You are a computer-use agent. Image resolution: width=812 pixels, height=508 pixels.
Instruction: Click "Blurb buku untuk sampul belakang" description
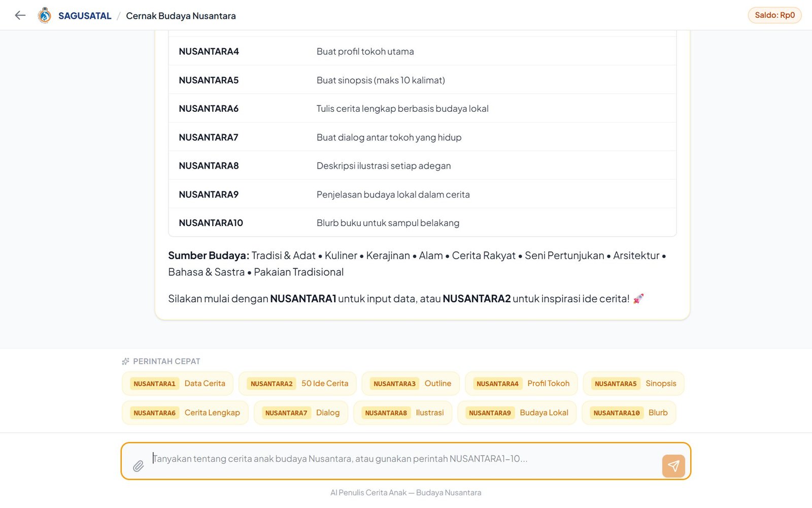388,223
